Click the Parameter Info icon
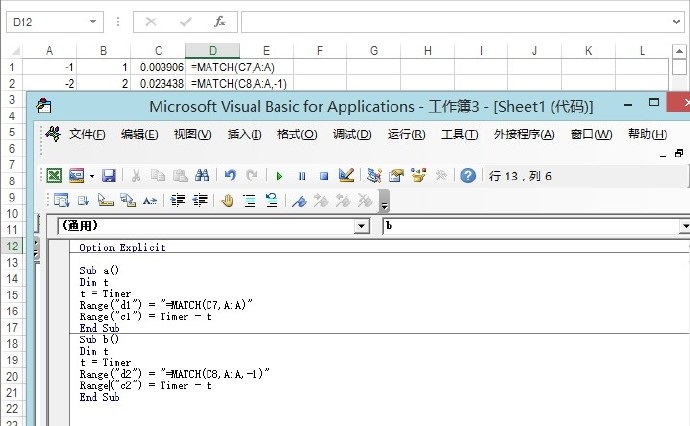 coord(128,201)
